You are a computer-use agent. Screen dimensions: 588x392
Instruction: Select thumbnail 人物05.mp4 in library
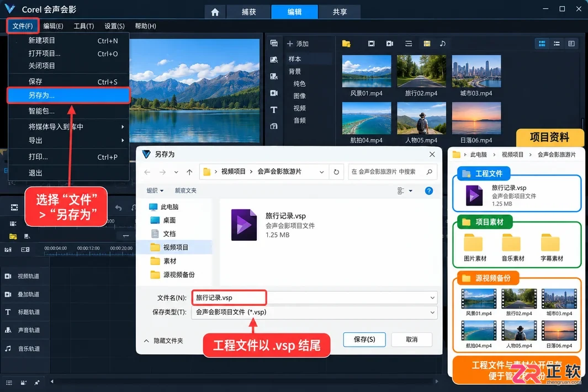(421, 118)
